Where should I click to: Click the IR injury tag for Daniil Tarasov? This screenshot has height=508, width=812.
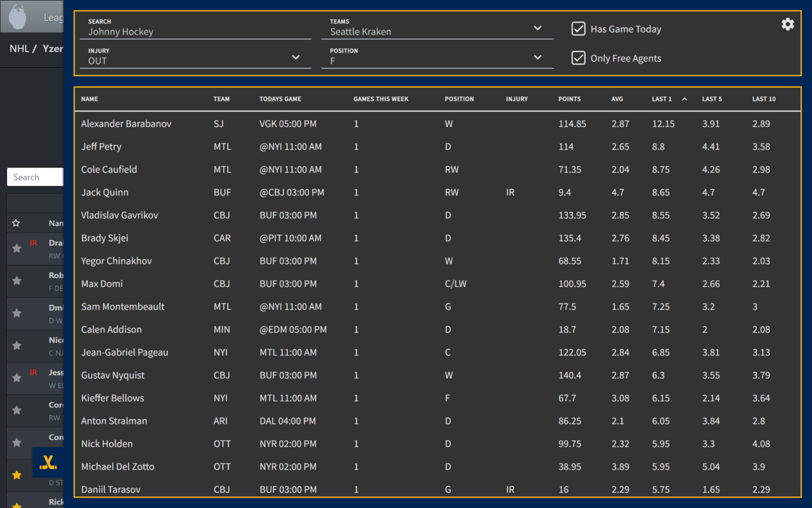511,490
